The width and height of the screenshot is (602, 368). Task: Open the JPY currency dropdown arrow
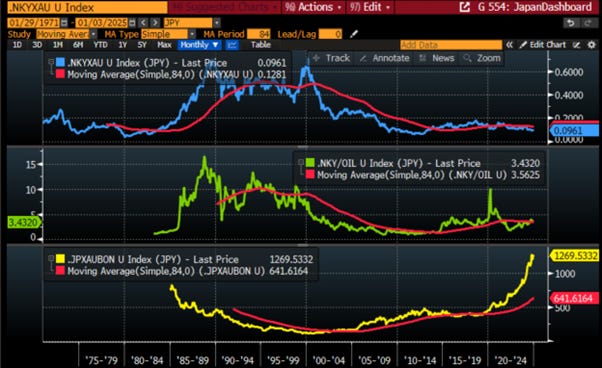click(x=217, y=23)
